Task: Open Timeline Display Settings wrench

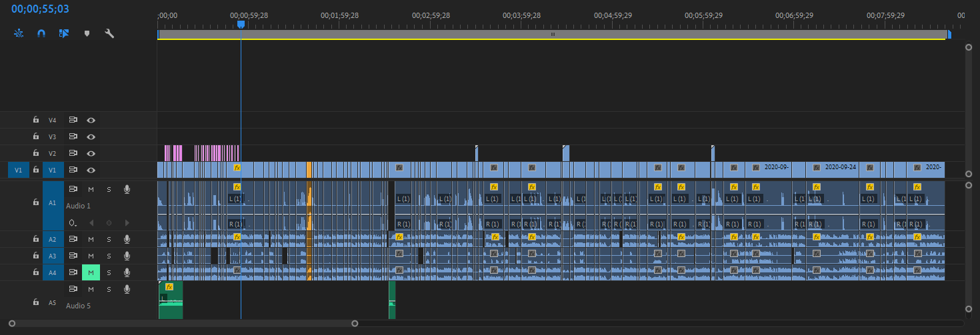Action: point(109,33)
